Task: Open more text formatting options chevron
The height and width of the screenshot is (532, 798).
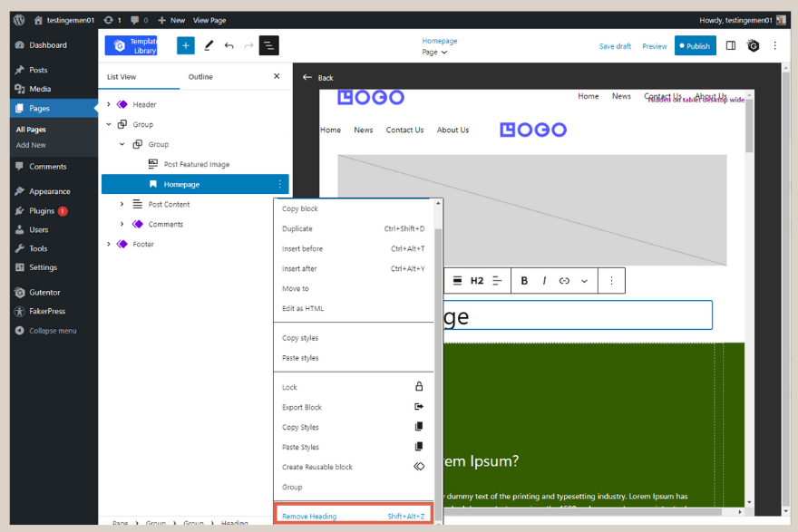Action: pos(584,280)
